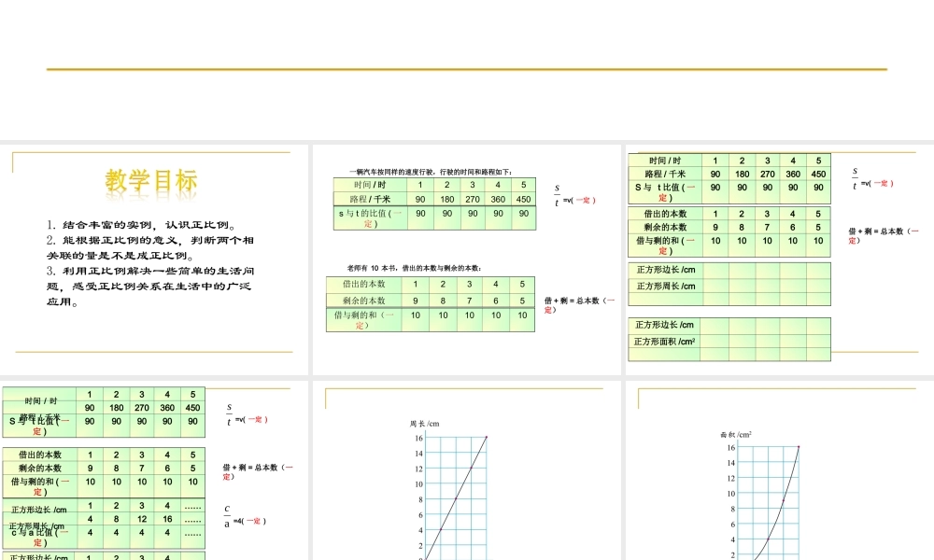Screen dimensions: 934x560
Task: Click 借+剩=总本数 text beside the 老师有10本书 table
Action: [x=579, y=304]
